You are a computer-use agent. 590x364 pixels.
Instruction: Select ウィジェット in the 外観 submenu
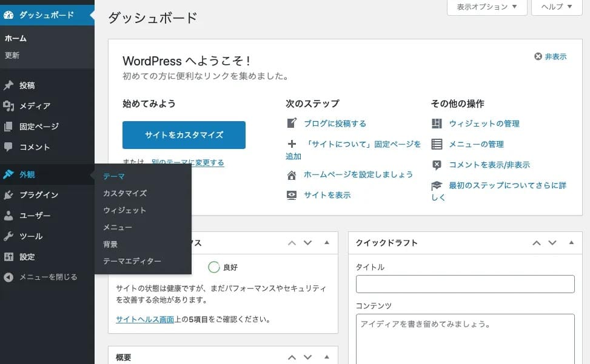click(124, 210)
